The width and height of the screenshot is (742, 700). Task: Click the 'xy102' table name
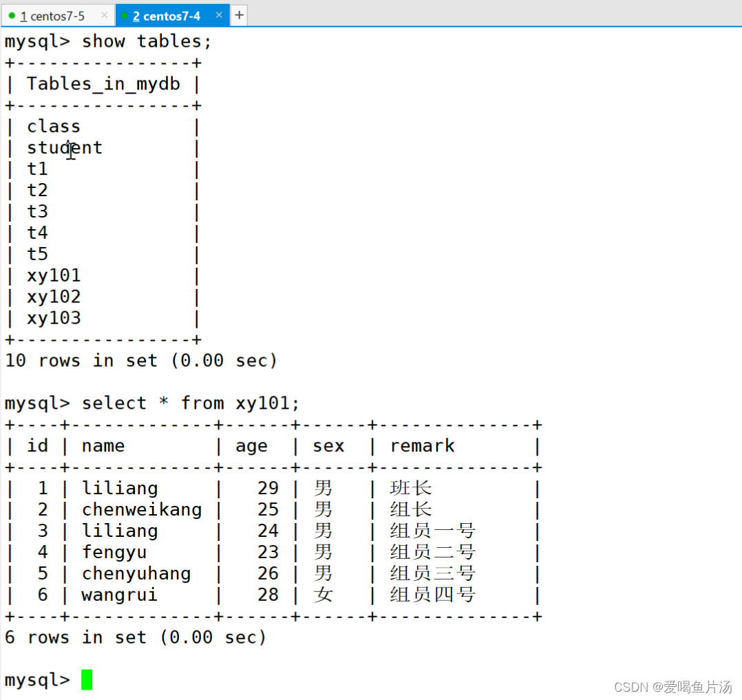tap(54, 297)
